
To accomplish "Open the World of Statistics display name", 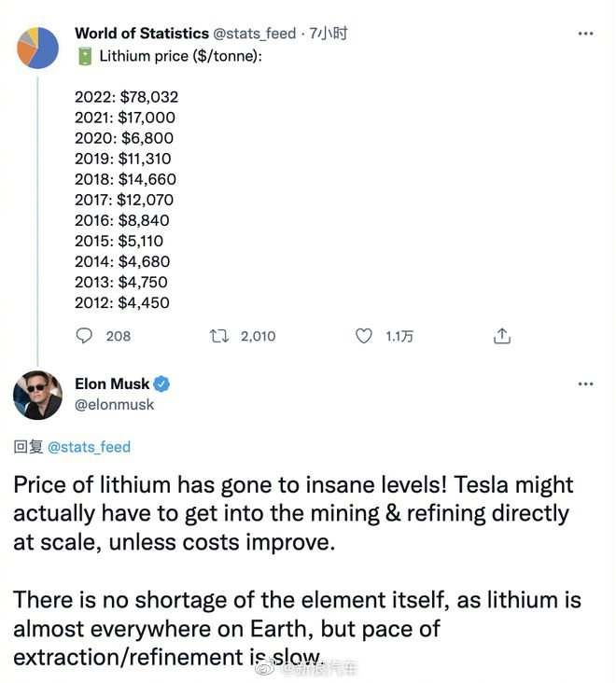I will click(141, 34).
